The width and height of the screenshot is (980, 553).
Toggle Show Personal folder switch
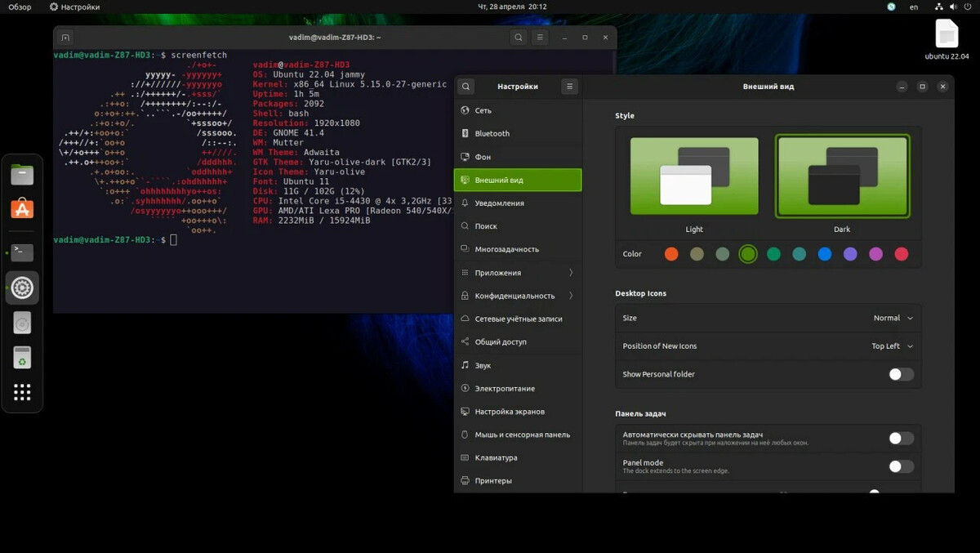pyautogui.click(x=902, y=374)
